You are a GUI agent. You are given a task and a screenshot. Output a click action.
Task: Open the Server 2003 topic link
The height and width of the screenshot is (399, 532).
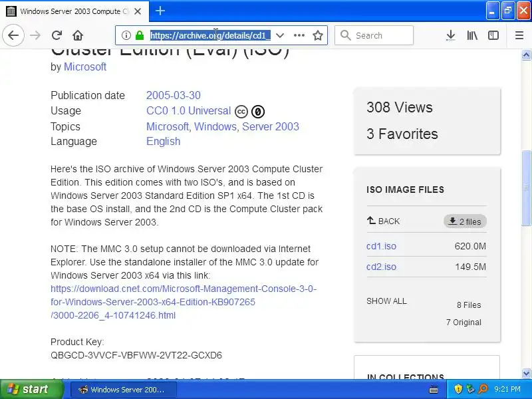271,126
